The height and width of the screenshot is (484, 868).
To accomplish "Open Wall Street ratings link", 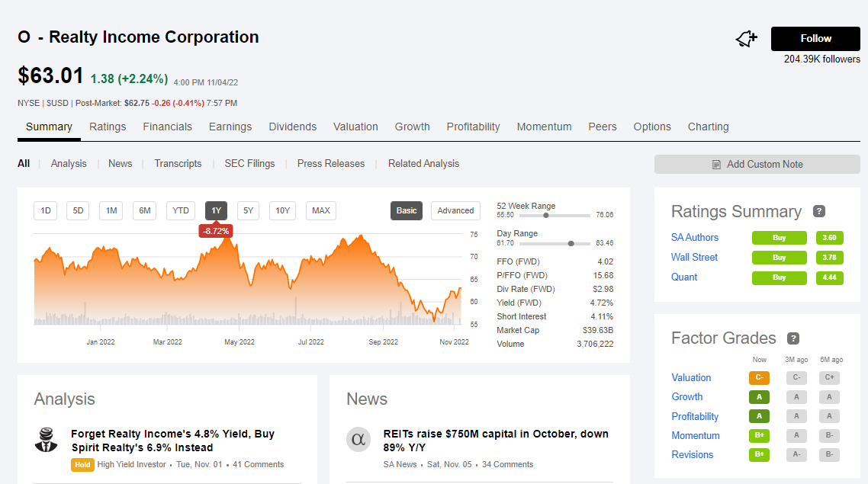I will (694, 257).
